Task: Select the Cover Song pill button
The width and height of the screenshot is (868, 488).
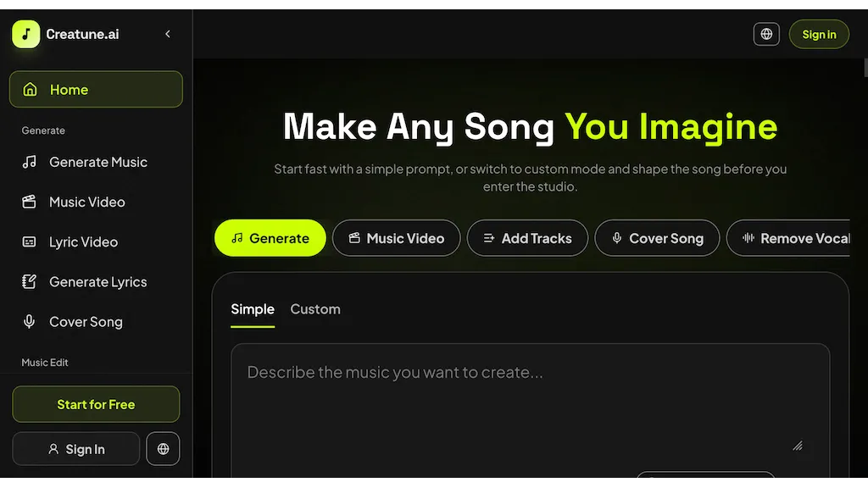Action: click(x=657, y=238)
